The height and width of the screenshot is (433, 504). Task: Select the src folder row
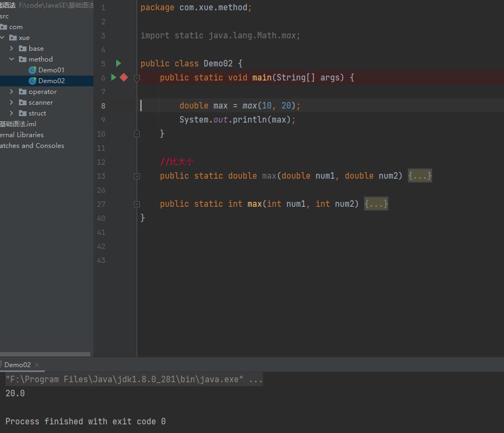(46, 16)
